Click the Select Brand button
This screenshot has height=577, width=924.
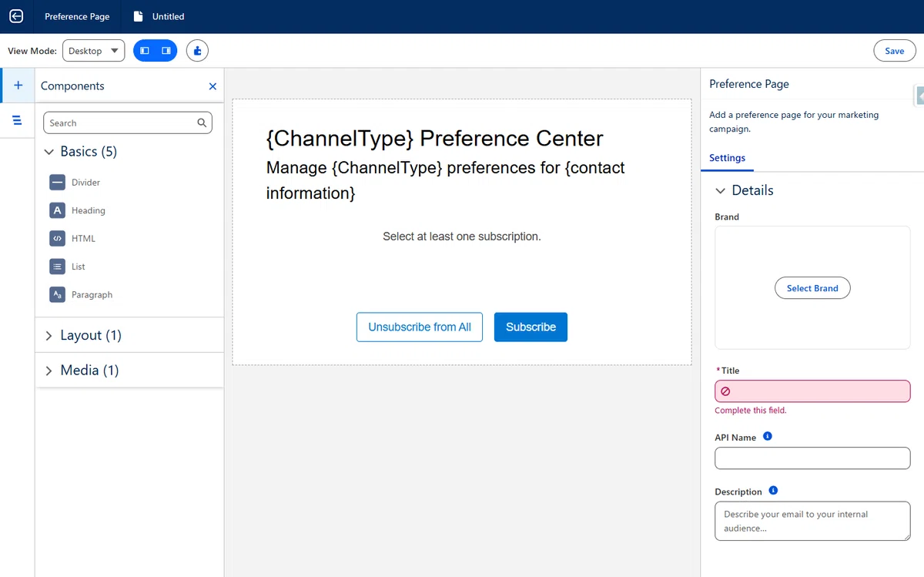point(812,288)
